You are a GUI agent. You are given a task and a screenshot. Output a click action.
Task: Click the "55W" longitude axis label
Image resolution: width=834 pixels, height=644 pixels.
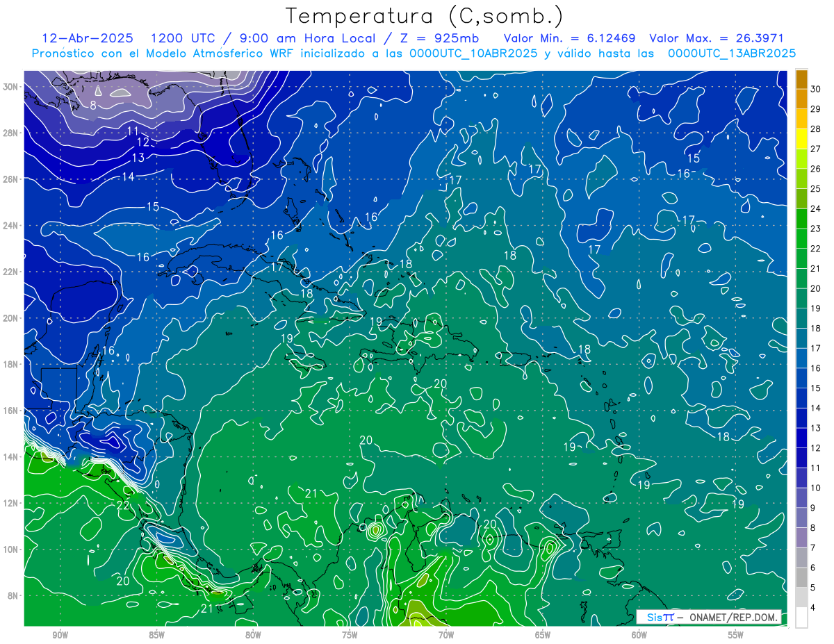pyautogui.click(x=736, y=635)
